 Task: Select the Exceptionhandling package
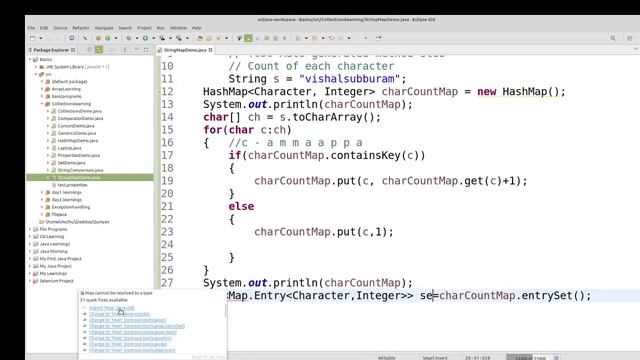70,207
